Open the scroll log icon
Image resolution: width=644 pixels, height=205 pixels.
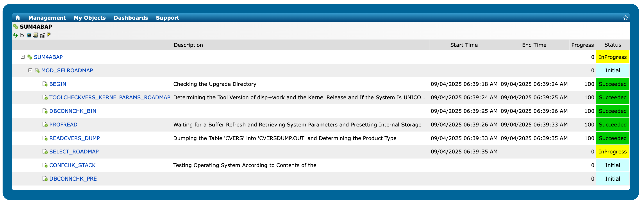coord(36,35)
